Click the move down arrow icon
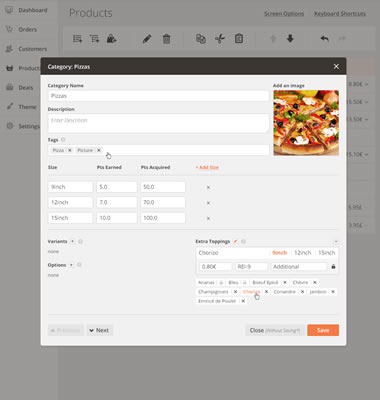The height and width of the screenshot is (400, 380). pyautogui.click(x=290, y=39)
